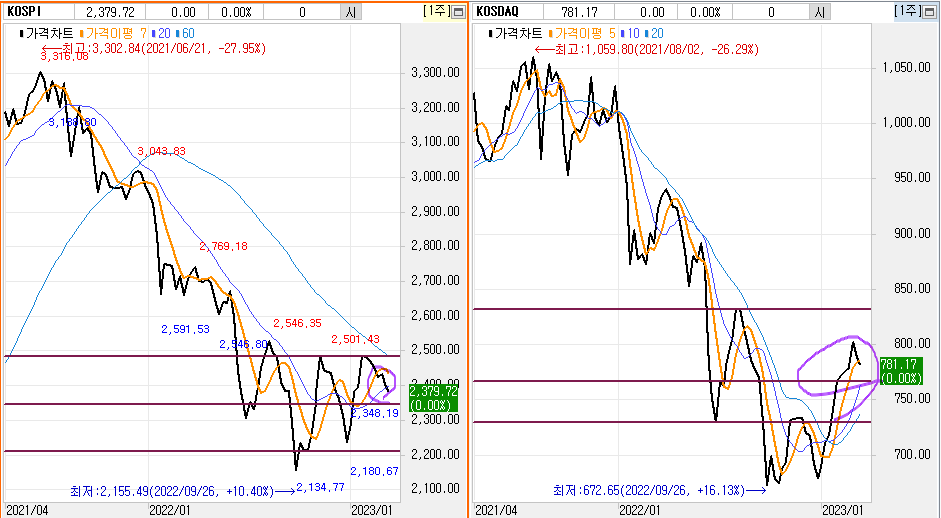Image resolution: width=941 pixels, height=518 pixels.
Task: Click the 2023/01 date on KOSDAQ time axis
Action: click(x=842, y=510)
